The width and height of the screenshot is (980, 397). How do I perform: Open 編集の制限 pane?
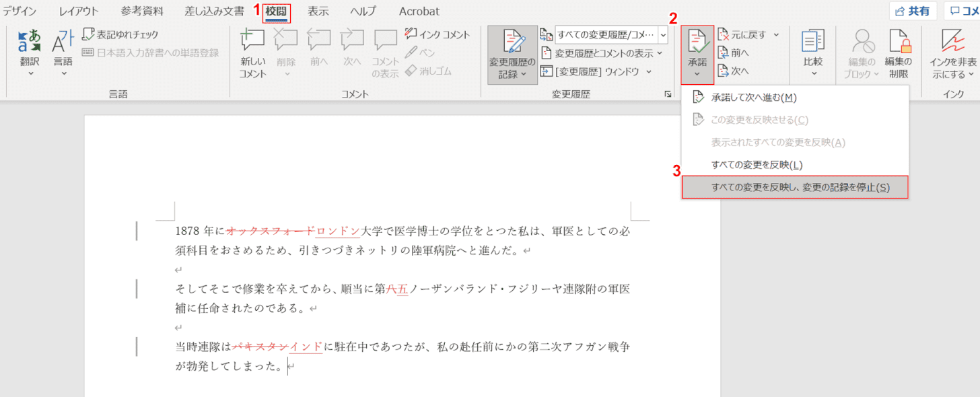click(x=899, y=54)
